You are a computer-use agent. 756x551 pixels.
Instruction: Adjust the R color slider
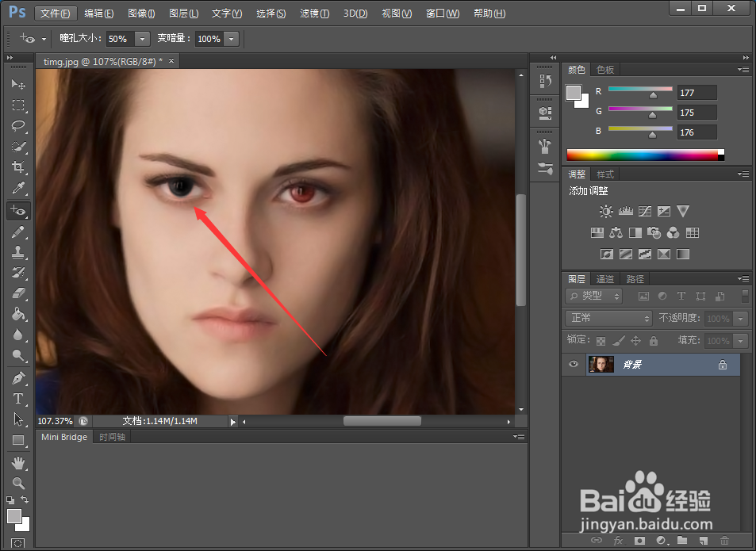[x=653, y=95]
